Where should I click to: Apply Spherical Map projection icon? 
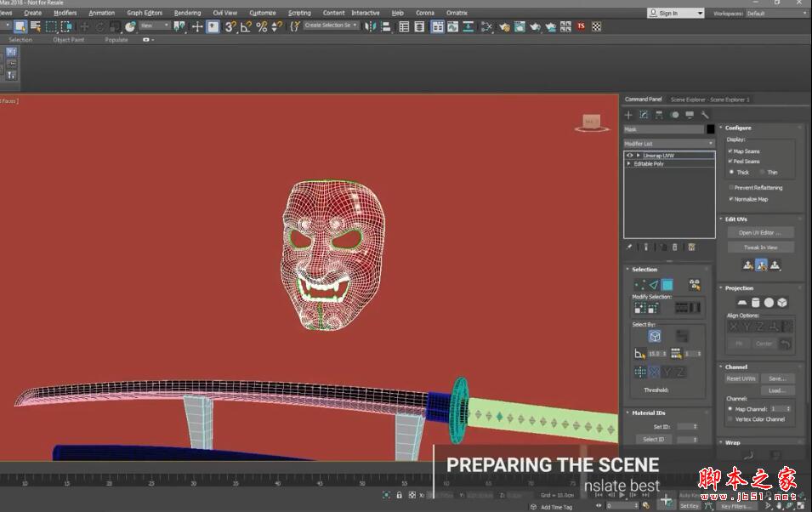tap(769, 303)
